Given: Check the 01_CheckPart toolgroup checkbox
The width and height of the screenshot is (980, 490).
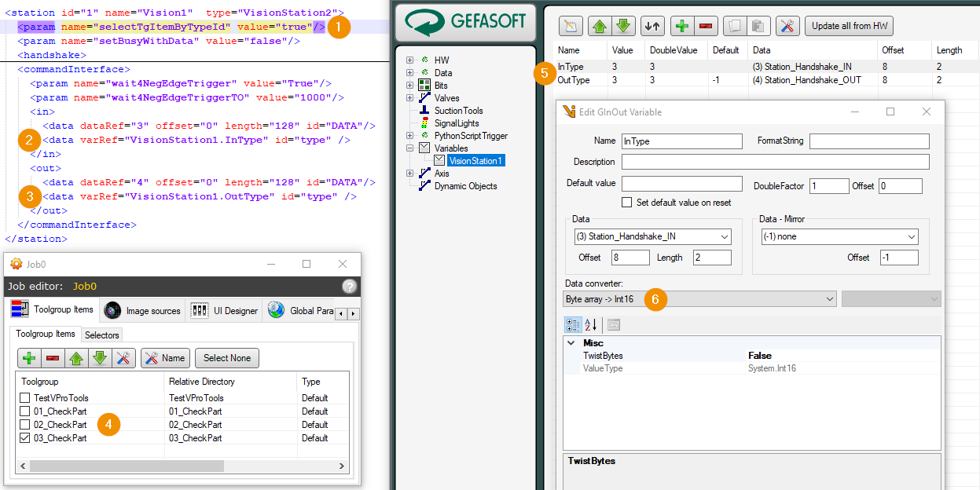Looking at the screenshot, I should click(x=25, y=411).
